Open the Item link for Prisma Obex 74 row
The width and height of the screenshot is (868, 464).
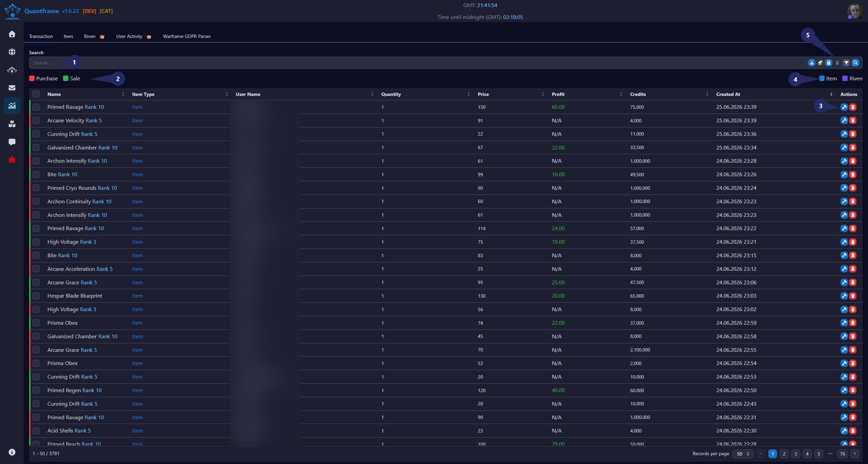click(x=137, y=323)
